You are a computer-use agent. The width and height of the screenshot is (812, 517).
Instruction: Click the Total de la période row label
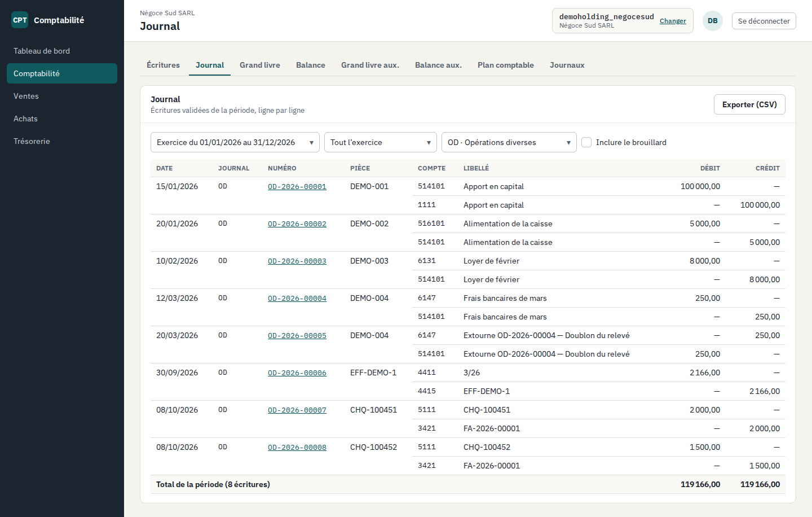tap(213, 484)
